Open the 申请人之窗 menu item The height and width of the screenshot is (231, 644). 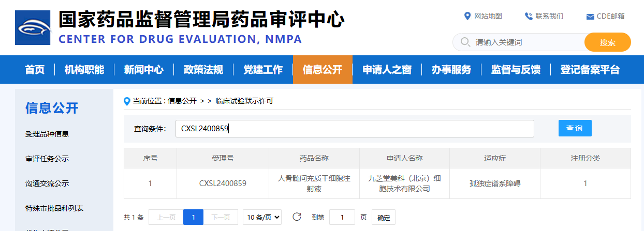pyautogui.click(x=387, y=70)
